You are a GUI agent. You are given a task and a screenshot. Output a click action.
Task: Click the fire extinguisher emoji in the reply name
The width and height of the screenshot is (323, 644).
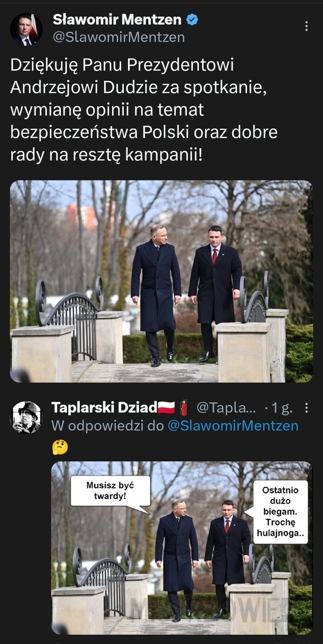coord(184,408)
